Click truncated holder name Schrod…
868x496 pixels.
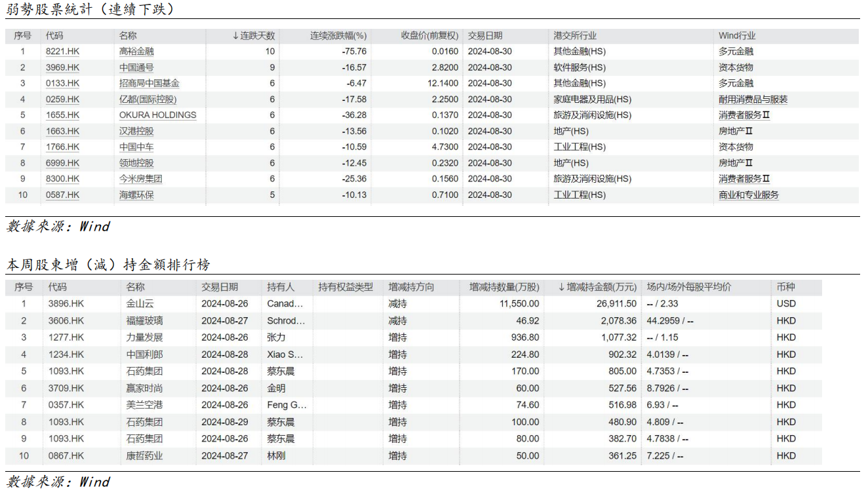(x=286, y=321)
